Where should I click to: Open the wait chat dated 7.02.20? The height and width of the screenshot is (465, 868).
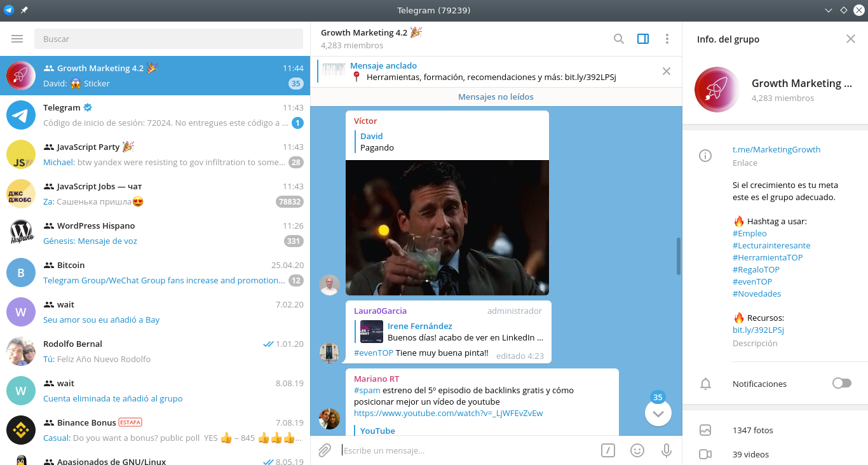coord(155,312)
